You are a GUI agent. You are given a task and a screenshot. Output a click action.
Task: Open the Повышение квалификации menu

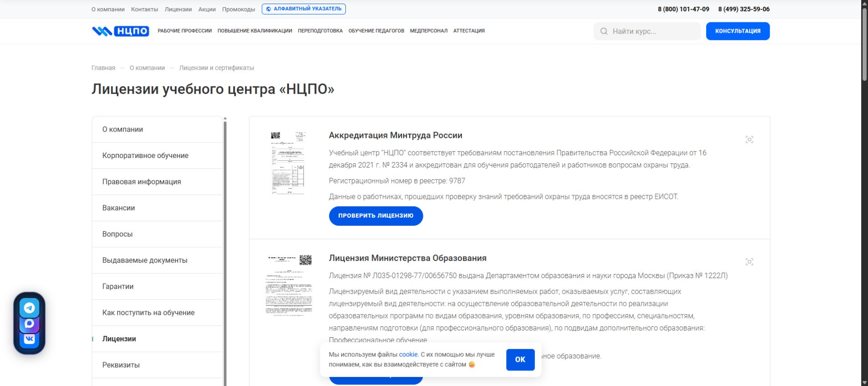pyautogui.click(x=255, y=31)
